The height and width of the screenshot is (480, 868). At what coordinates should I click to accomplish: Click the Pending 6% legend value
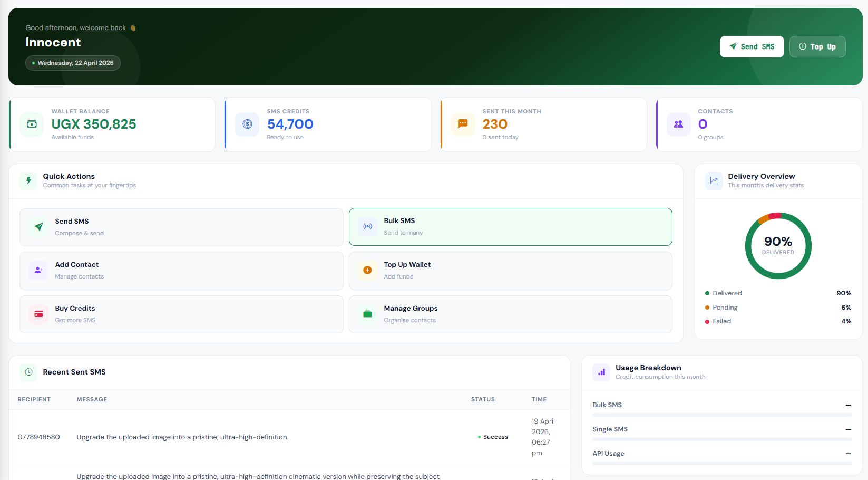[846, 308]
